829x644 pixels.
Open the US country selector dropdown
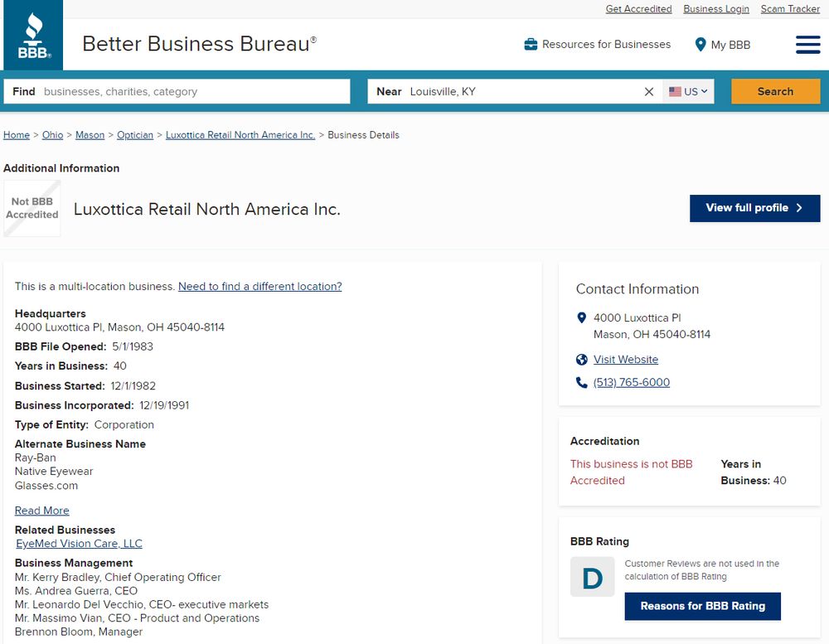tap(690, 92)
